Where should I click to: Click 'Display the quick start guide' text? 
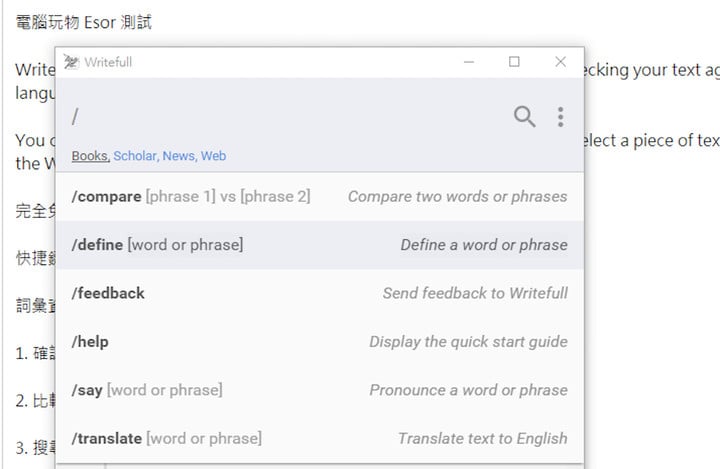[468, 342]
